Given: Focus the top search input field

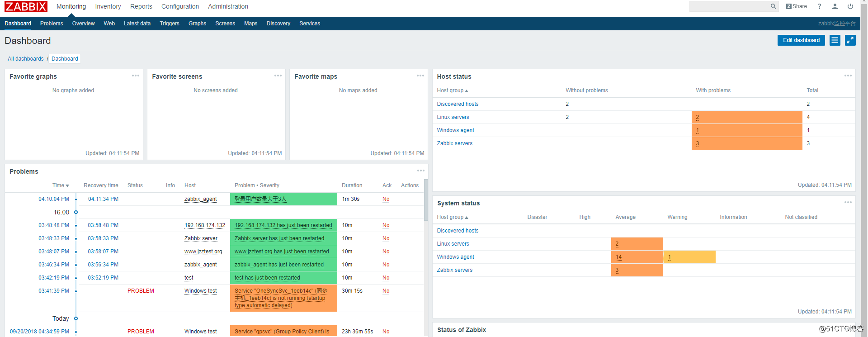Looking at the screenshot, I should pos(729,6).
